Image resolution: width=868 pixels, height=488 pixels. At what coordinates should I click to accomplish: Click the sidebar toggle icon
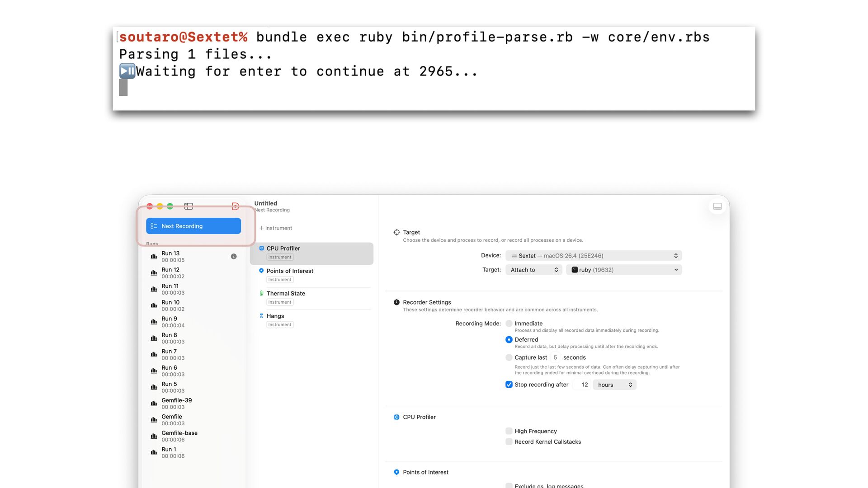(x=189, y=206)
